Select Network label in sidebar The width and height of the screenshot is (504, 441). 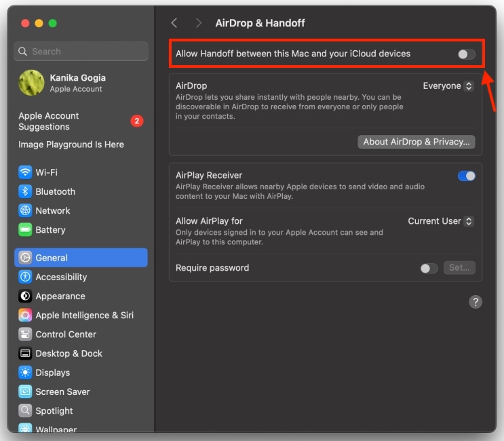point(53,211)
